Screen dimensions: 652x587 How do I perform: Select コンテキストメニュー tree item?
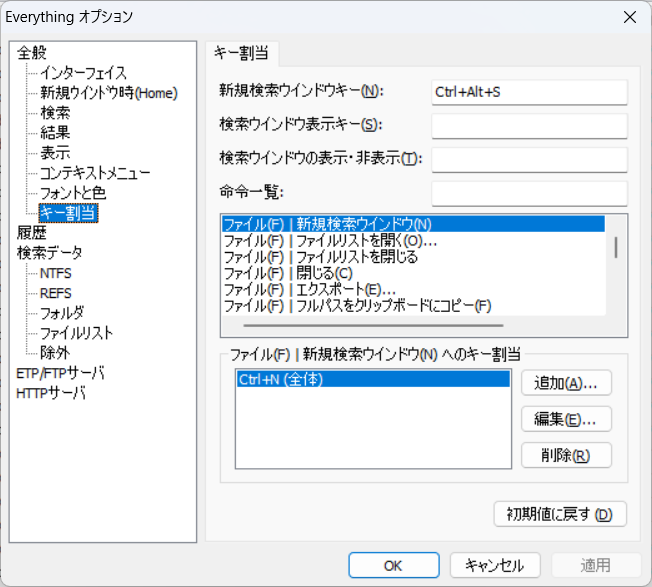pos(95,173)
